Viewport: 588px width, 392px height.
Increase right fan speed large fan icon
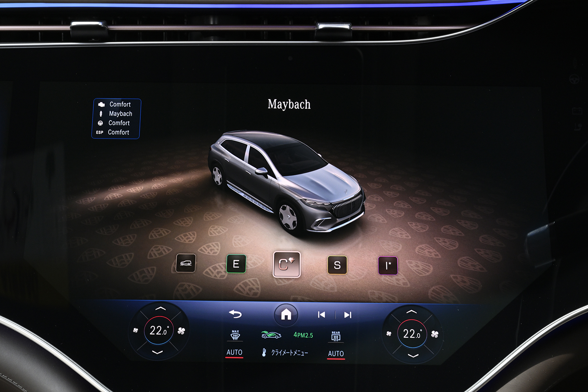click(435, 334)
